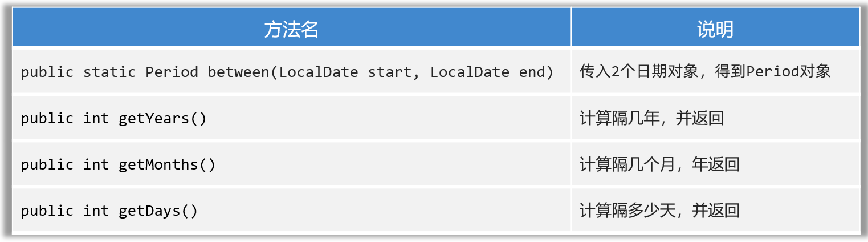Viewport: 868px width, 242px height.
Task: Click the "public" keyword in the getMonths row
Action: (x=47, y=164)
